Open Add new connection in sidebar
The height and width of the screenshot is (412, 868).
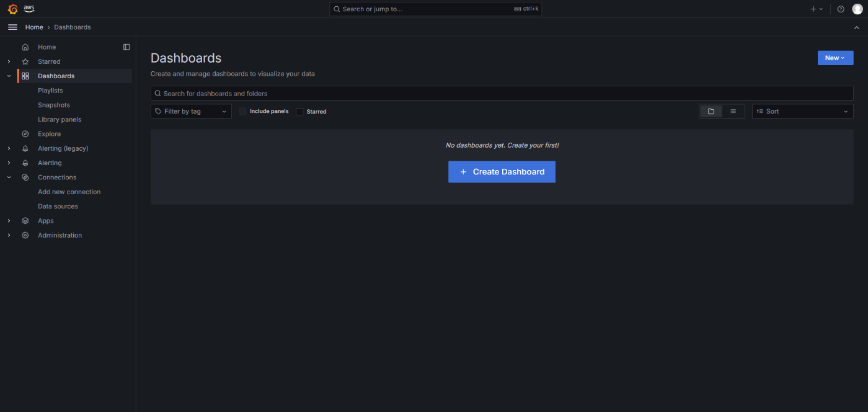pyautogui.click(x=69, y=192)
